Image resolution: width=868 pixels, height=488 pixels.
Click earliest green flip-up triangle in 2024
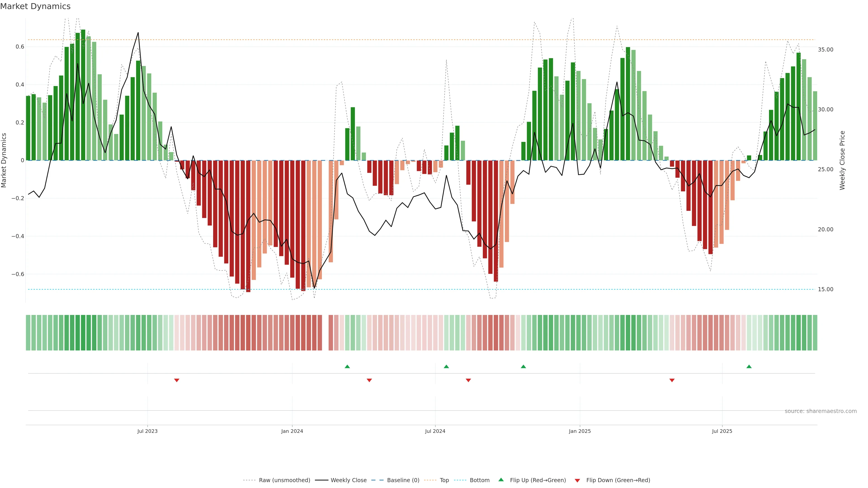coord(347,366)
